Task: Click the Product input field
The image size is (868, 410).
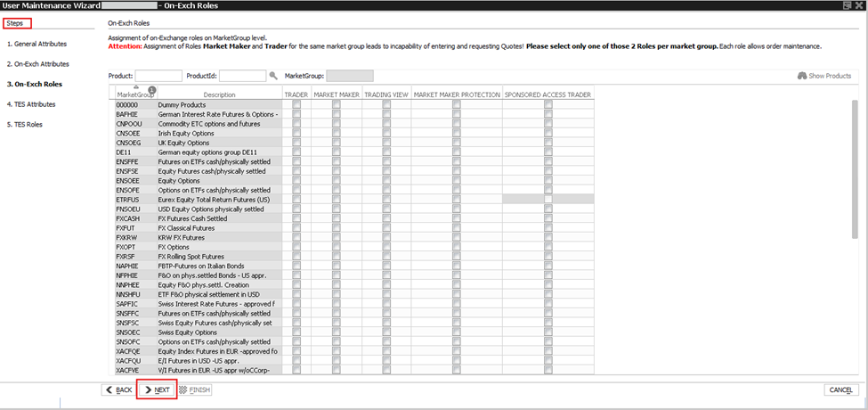Action: click(158, 76)
